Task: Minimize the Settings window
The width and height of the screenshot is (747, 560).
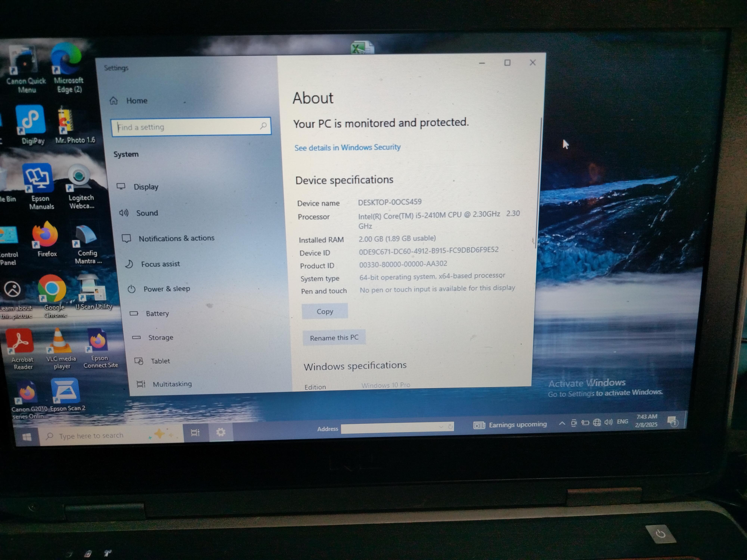Action: coord(482,63)
